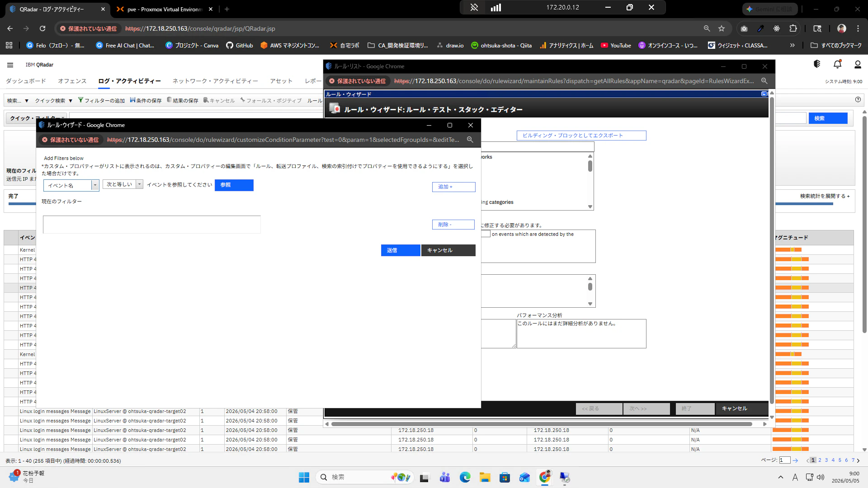The width and height of the screenshot is (868, 488).
Task: Open the すべてのブックマーク folder
Action: [x=836, y=45]
